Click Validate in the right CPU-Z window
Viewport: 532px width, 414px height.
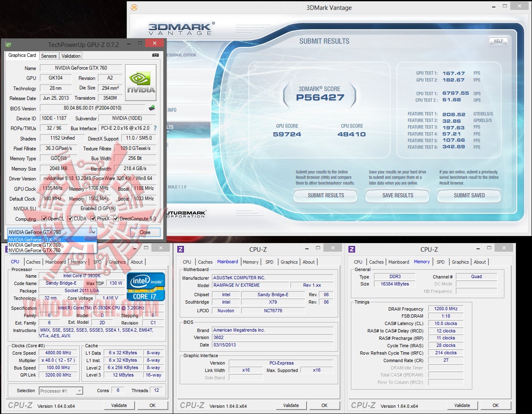(462, 405)
